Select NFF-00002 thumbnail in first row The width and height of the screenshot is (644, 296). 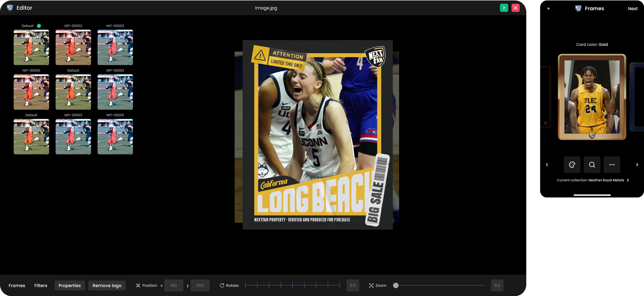pos(73,47)
